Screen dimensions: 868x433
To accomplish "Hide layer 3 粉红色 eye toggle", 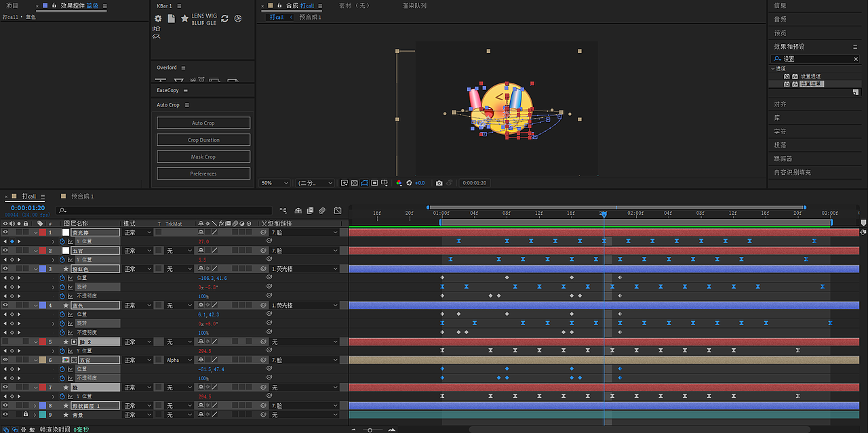I will click(x=5, y=269).
